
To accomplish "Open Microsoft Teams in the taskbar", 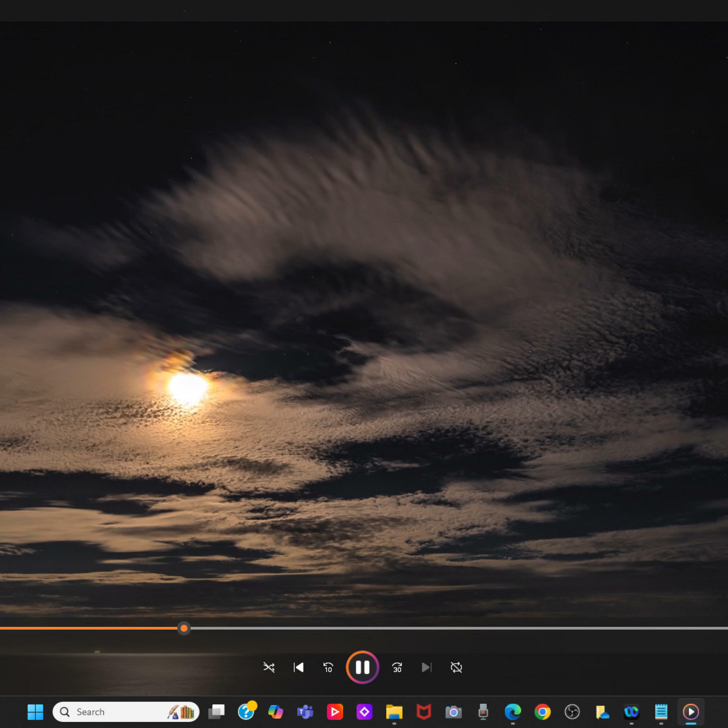I will 305,712.
